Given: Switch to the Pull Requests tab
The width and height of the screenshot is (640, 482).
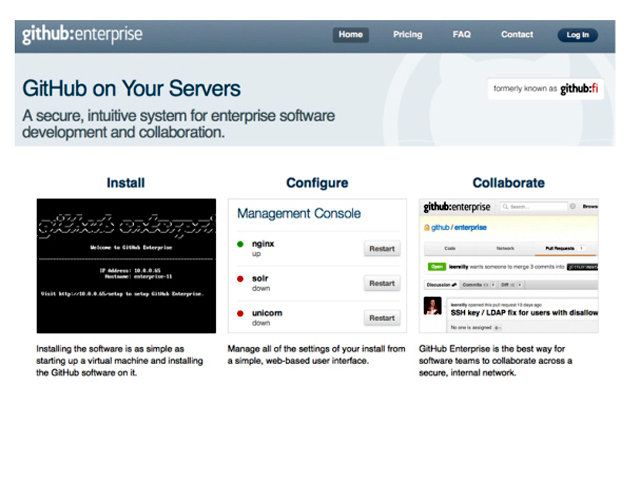Looking at the screenshot, I should (564, 248).
